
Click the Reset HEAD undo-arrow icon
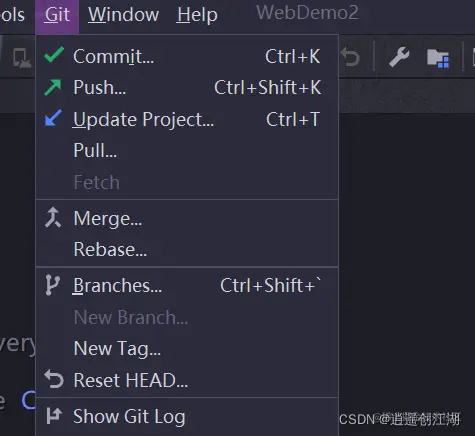point(54,379)
